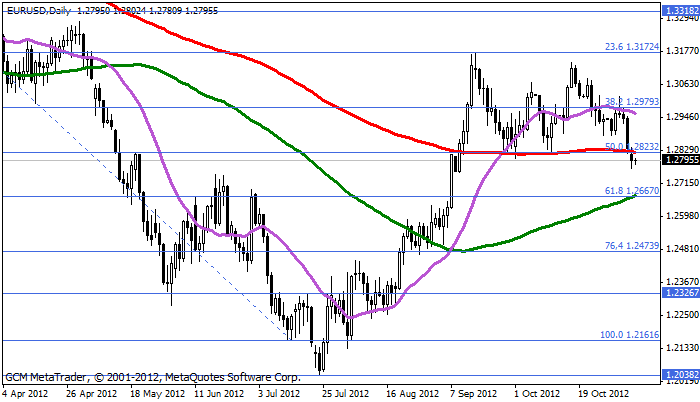
Task: Click the 1.33182 price tag on axis
Action: tap(681, 11)
